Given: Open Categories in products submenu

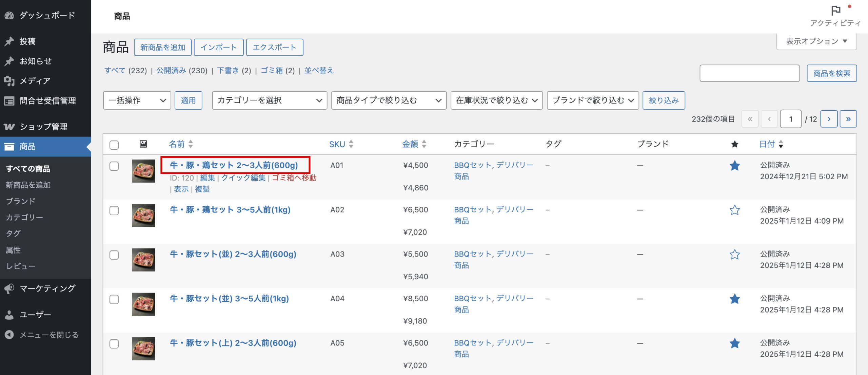Looking at the screenshot, I should coord(24,217).
